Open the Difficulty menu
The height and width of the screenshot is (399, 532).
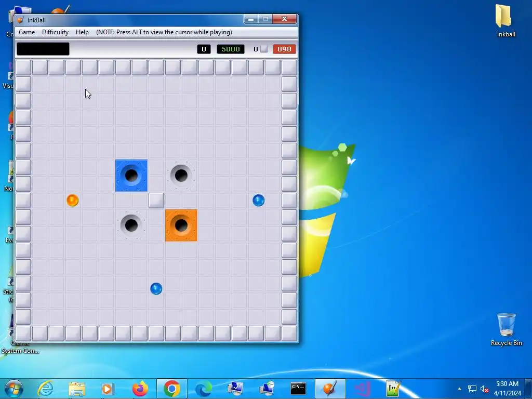(x=55, y=32)
